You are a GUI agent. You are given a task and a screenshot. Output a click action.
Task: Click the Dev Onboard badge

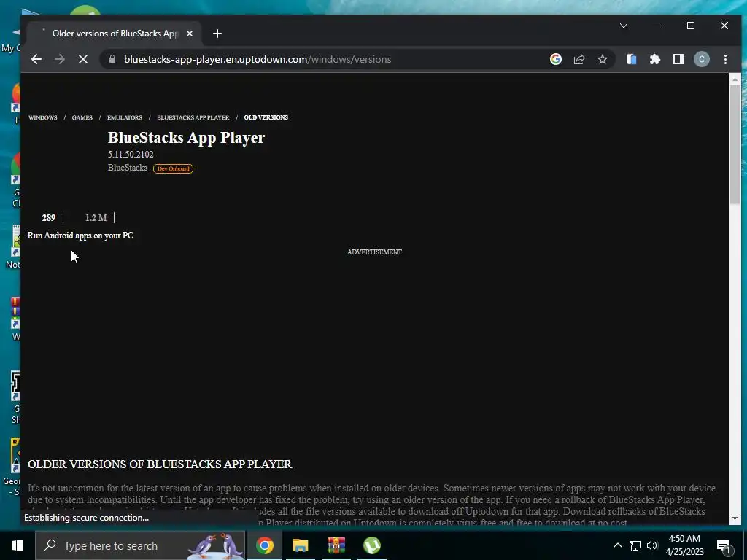coord(173,168)
